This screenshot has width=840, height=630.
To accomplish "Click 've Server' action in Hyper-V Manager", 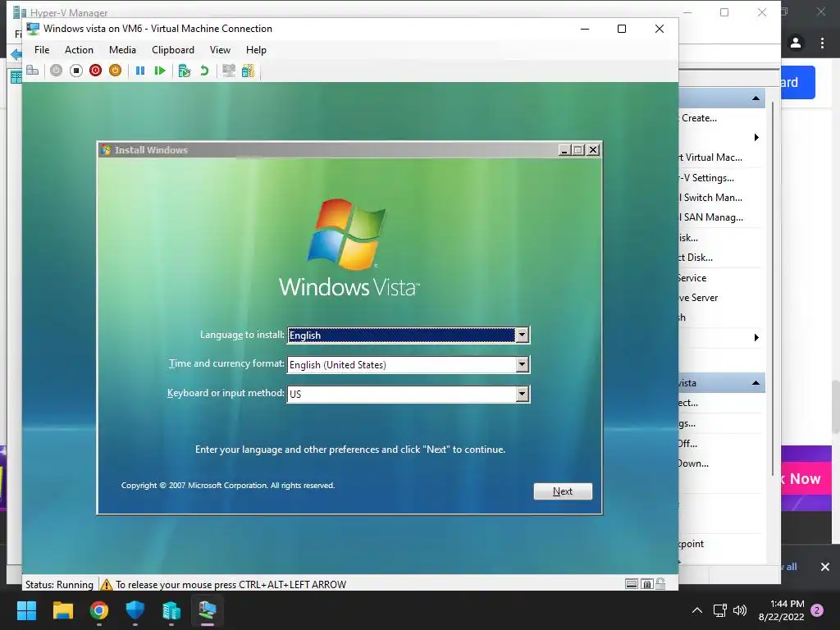I will (x=699, y=298).
